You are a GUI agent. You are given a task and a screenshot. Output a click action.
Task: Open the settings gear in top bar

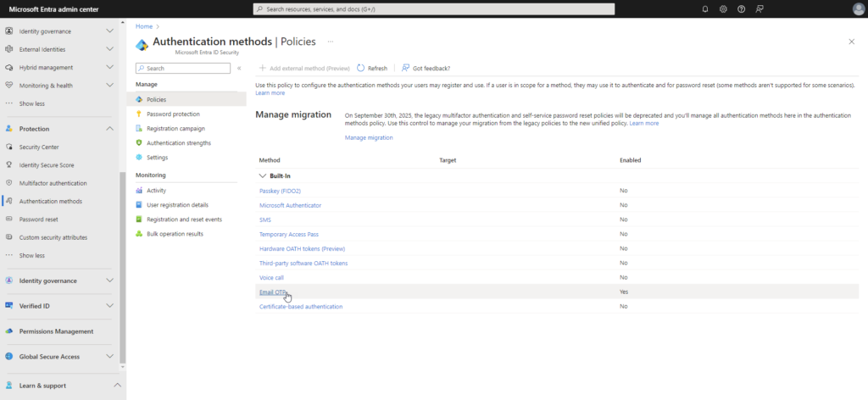[723, 8]
